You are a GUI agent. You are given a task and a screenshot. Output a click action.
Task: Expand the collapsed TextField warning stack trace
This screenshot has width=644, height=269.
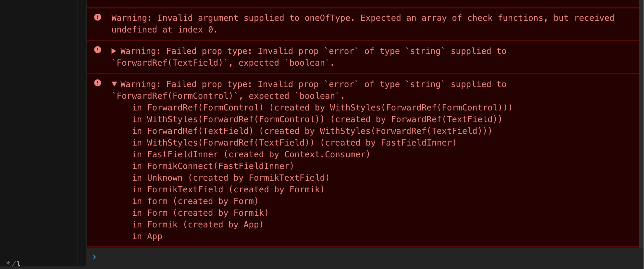point(114,51)
